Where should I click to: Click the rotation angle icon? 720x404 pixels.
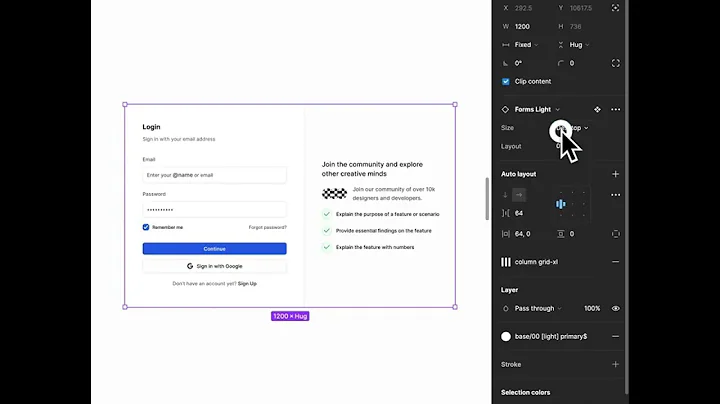pos(506,63)
